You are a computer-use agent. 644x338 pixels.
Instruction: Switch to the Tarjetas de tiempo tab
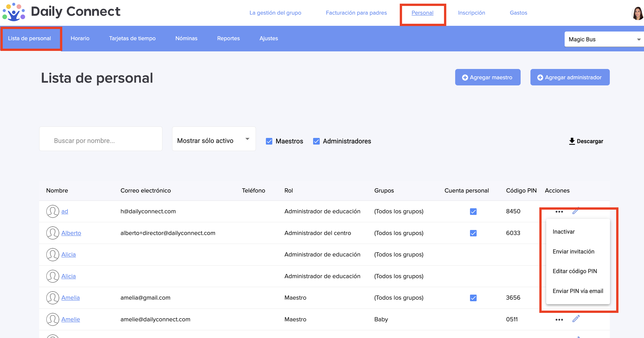132,38
